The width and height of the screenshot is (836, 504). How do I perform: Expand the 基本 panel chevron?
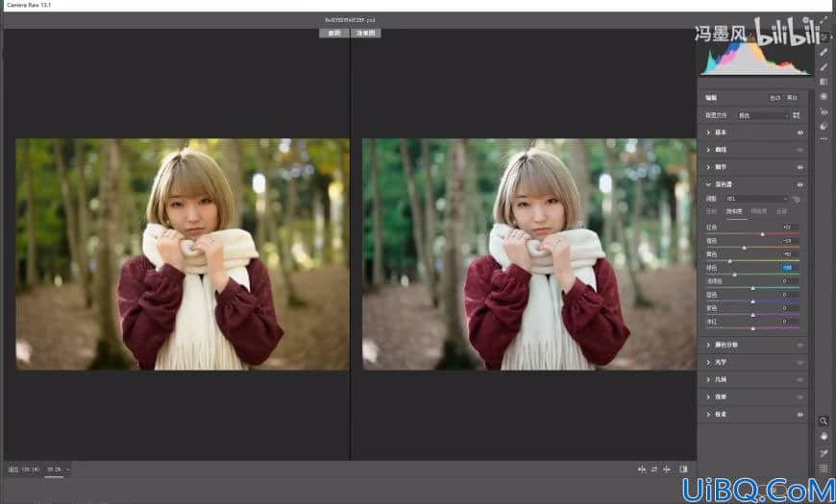(x=708, y=132)
